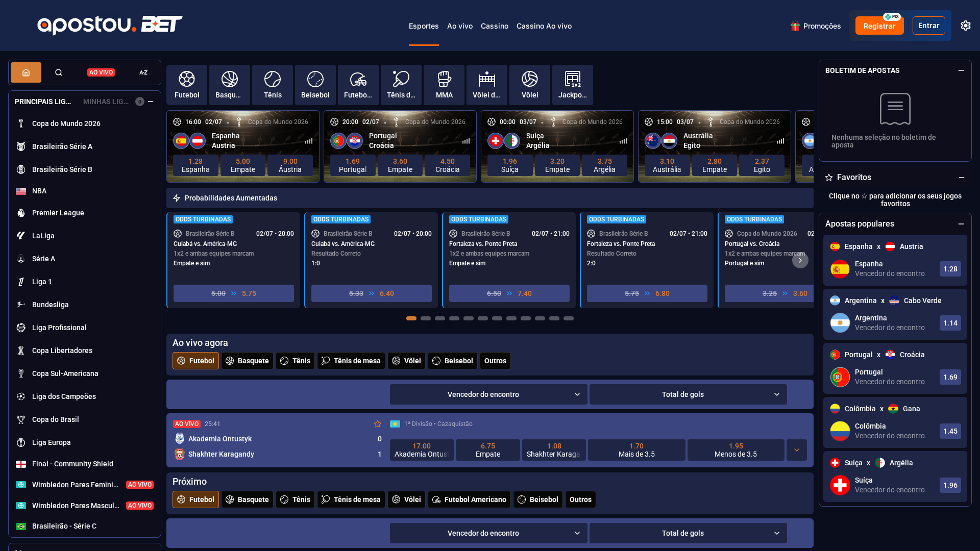This screenshot has height=551, width=980.
Task: Pick Argentina 1.14 in popular bets
Action: (950, 323)
